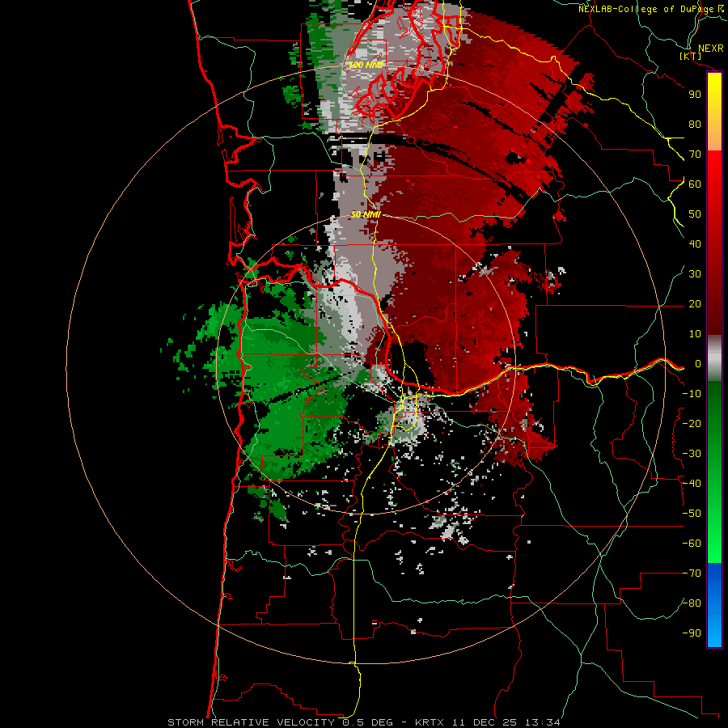The image size is (728, 728).
Task: Click the 10 value on velocity scale
Action: (x=695, y=334)
